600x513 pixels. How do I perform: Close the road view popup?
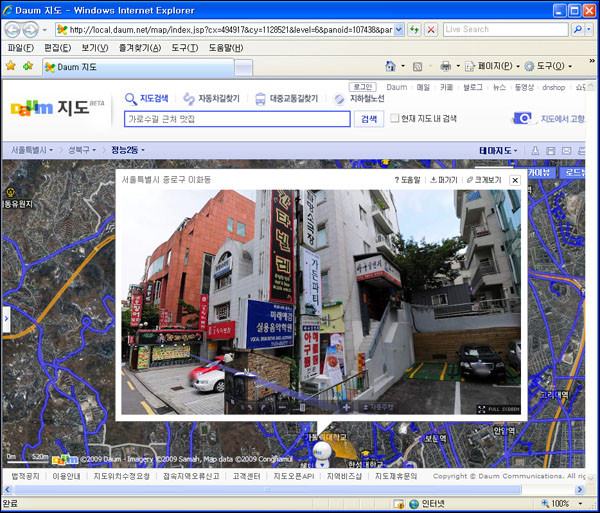point(515,180)
